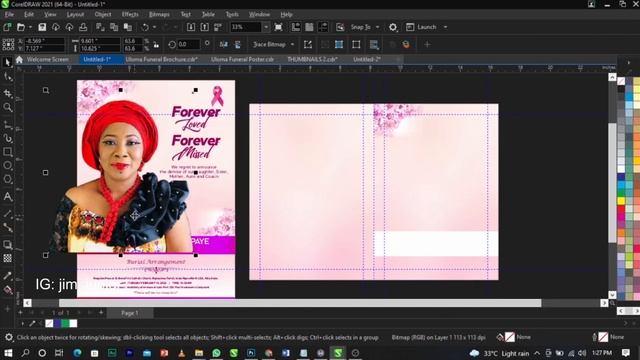The height and width of the screenshot is (360, 640).
Task: Open the Layout menu
Action: click(x=75, y=14)
